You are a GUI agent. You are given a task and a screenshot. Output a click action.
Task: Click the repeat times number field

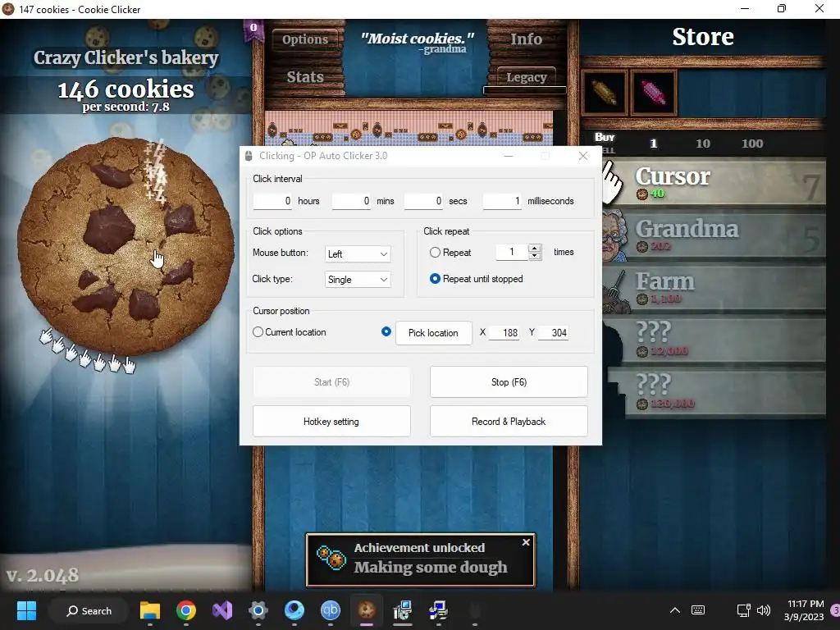coord(512,252)
